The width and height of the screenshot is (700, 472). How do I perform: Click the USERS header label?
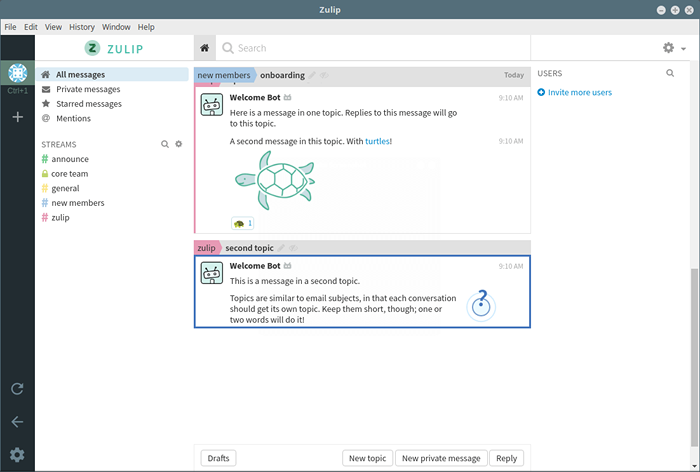click(550, 73)
